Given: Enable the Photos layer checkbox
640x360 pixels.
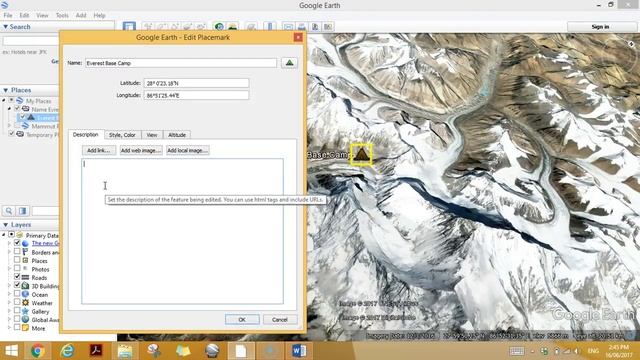Looking at the screenshot, I should click(x=17, y=269).
